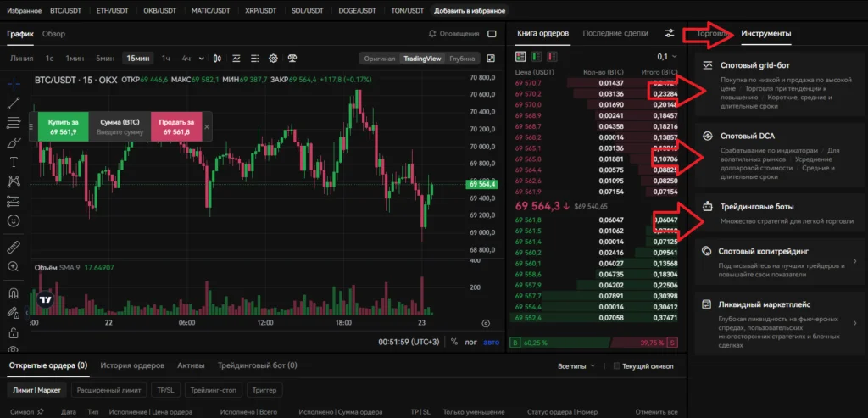Click Добавить в избранное button

tap(470, 11)
